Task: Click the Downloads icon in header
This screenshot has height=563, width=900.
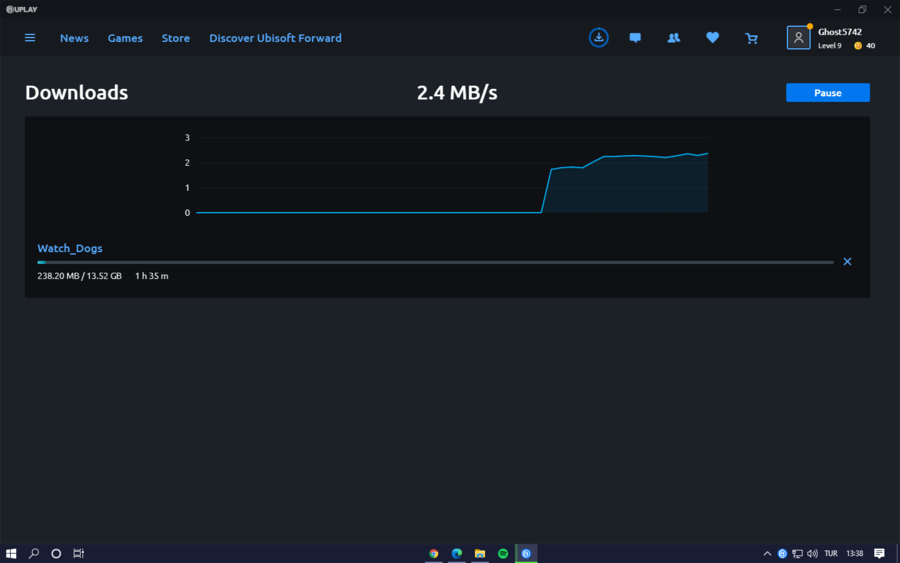Action: tap(598, 38)
